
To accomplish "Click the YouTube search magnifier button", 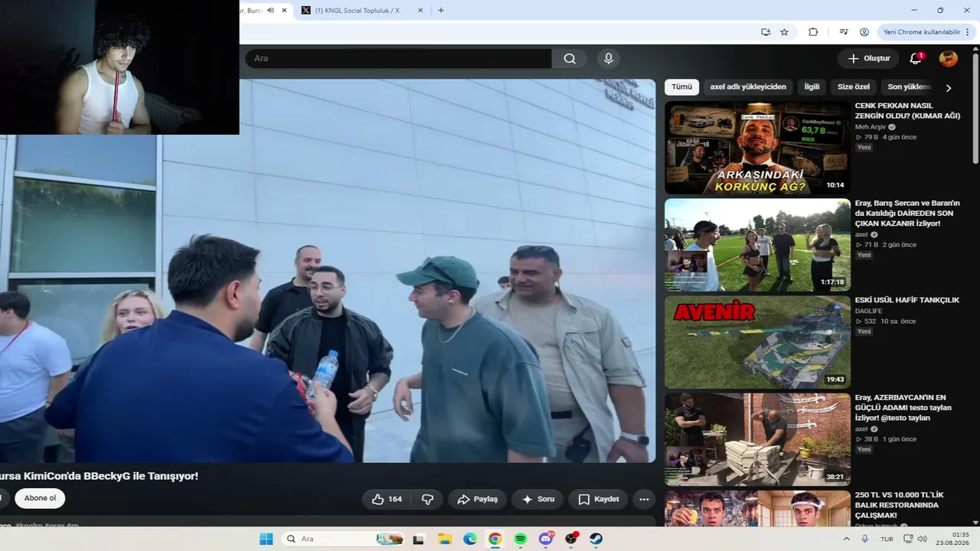I will click(x=570, y=58).
